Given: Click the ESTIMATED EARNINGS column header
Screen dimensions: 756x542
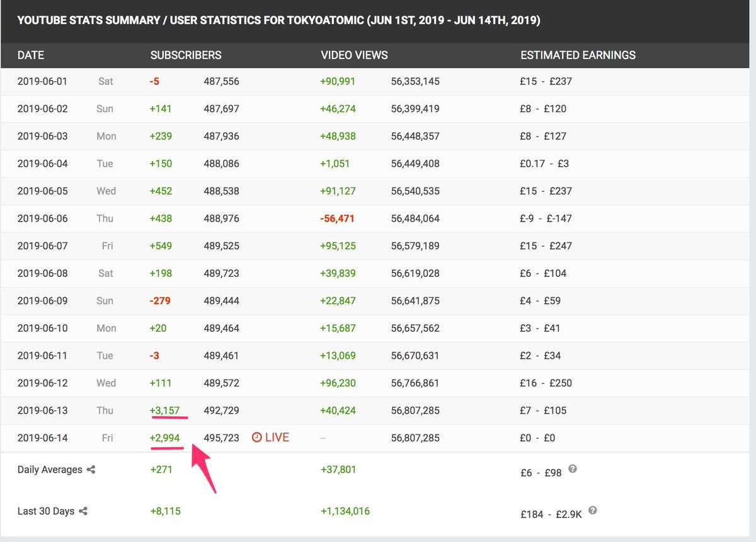Looking at the screenshot, I should click(578, 55).
